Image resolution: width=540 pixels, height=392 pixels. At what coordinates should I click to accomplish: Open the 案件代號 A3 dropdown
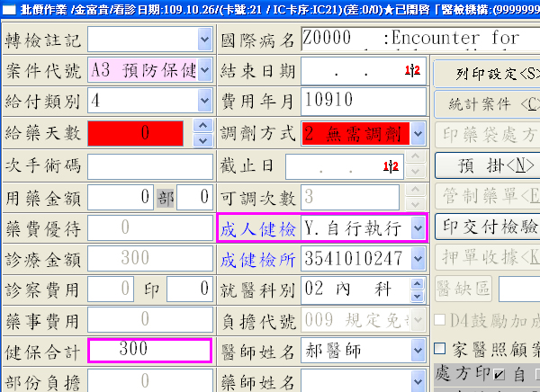pyautogui.click(x=203, y=70)
